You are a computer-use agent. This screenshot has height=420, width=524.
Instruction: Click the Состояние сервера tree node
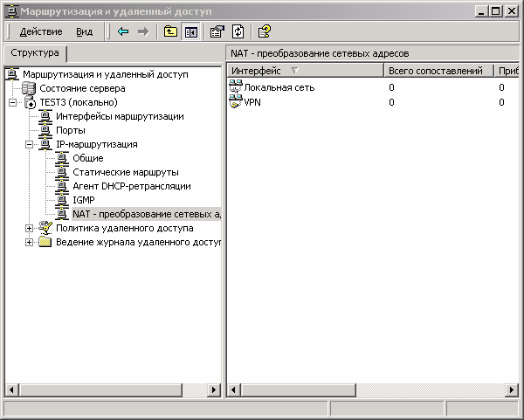(82, 88)
